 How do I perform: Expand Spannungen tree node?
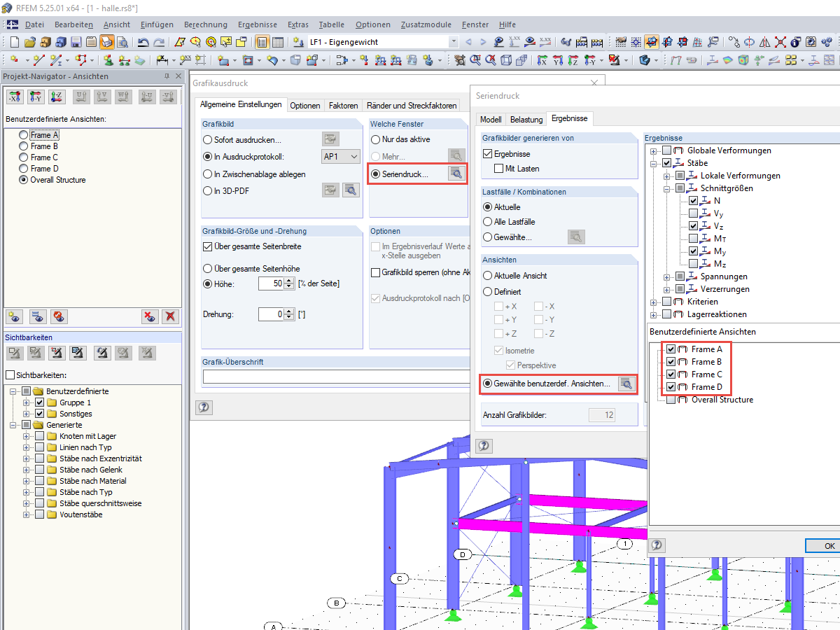[x=666, y=276]
